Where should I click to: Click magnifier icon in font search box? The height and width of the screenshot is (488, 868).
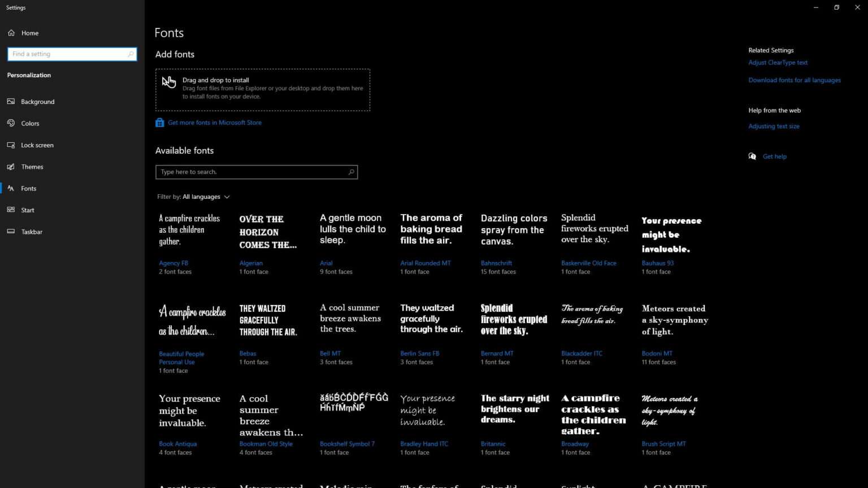tap(351, 172)
